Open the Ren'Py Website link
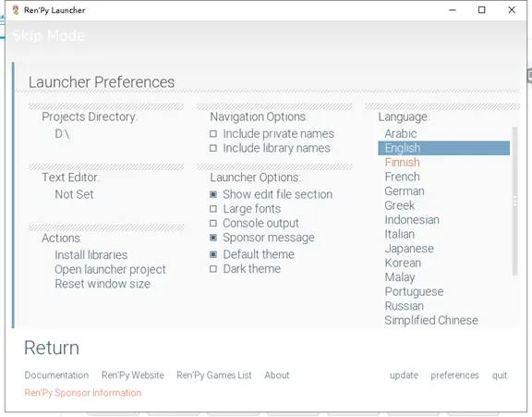The image size is (532, 417). [133, 375]
